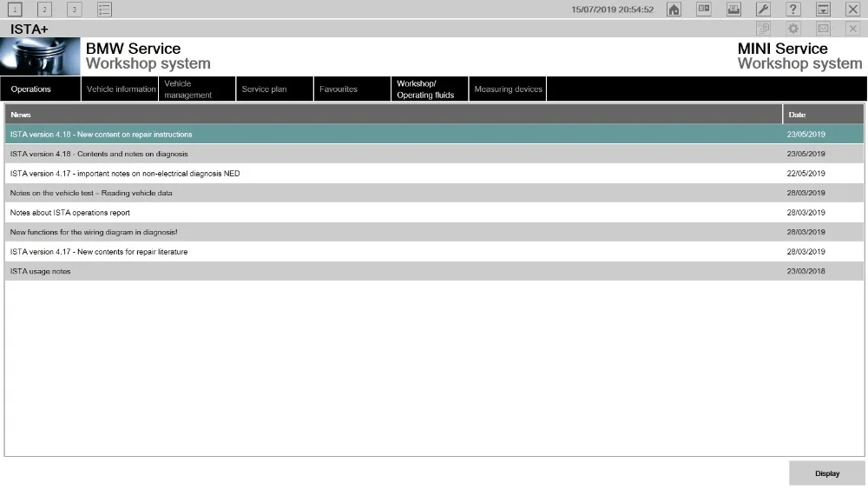Select 'ISTA version 4.18 - New content on repair instructions'
The image size is (868, 489).
coord(434,135)
